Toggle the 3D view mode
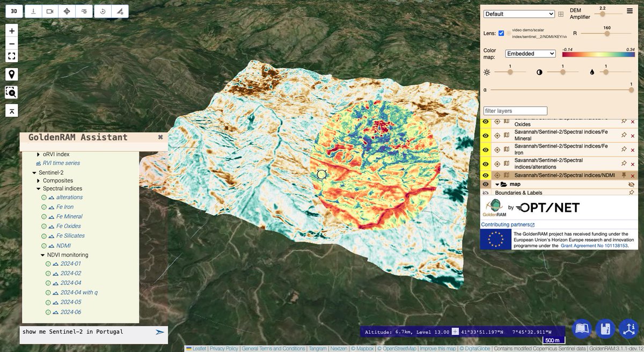Image resolution: width=644 pixels, height=352 pixels. pyautogui.click(x=13, y=10)
